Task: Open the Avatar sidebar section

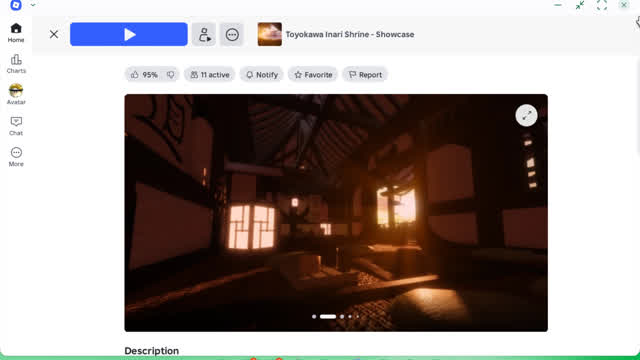Action: (x=16, y=94)
